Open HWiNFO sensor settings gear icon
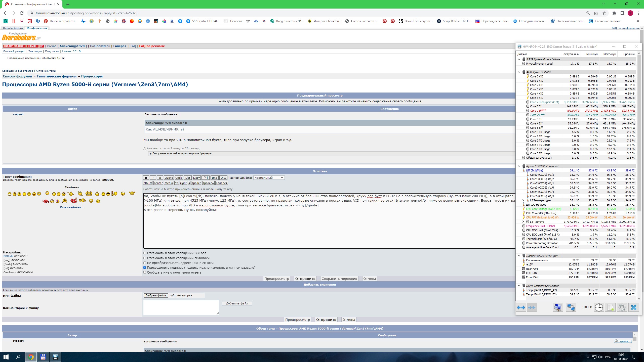The height and width of the screenshot is (362, 644). (622, 307)
